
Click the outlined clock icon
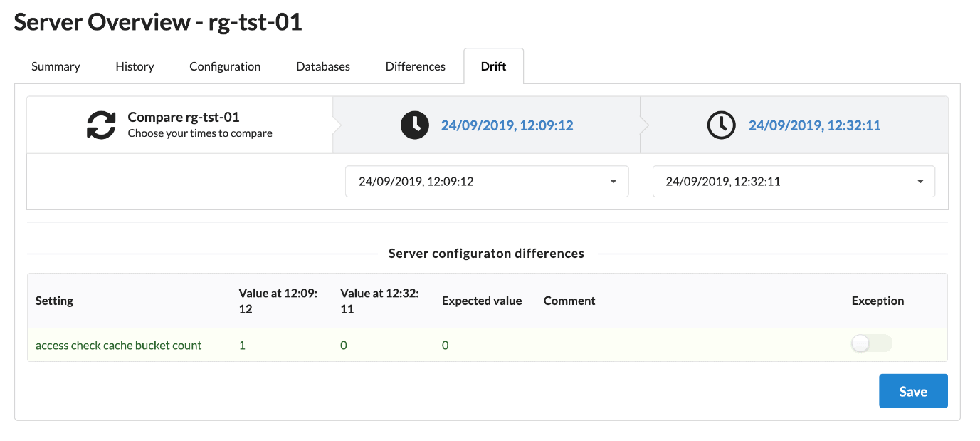click(x=721, y=125)
